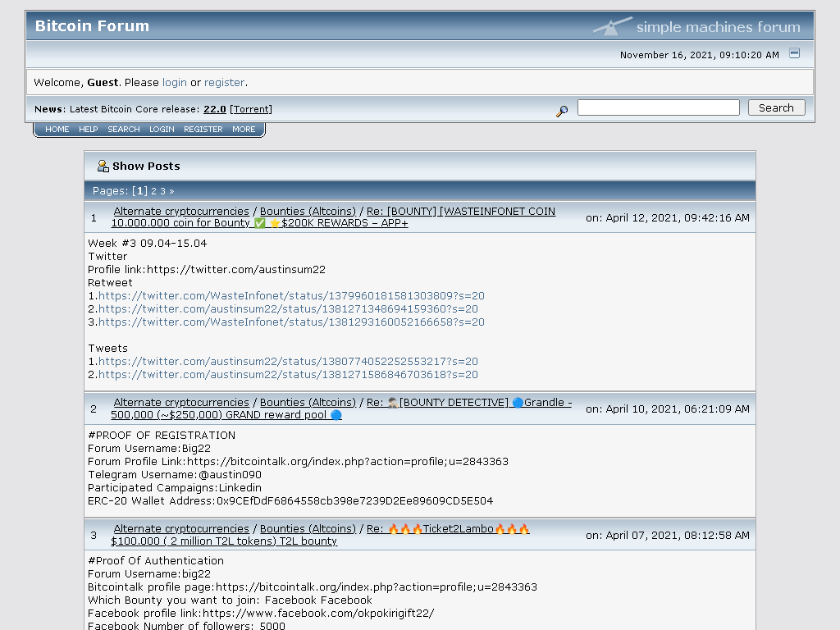
Task: Open Bounties (Altcoins) board in post 1
Action: pos(308,211)
